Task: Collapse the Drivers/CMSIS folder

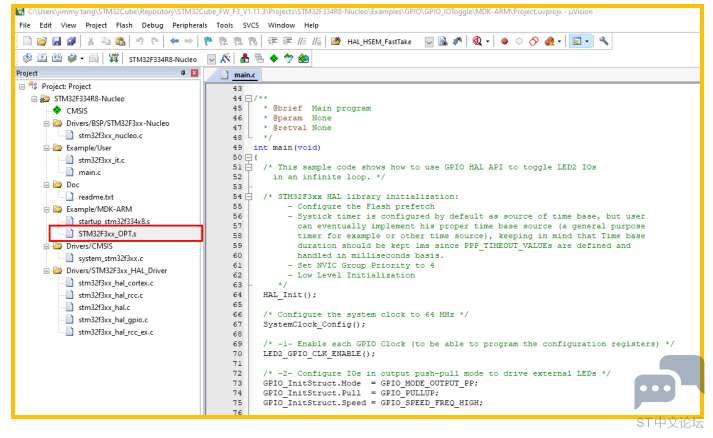Action: coord(46,246)
